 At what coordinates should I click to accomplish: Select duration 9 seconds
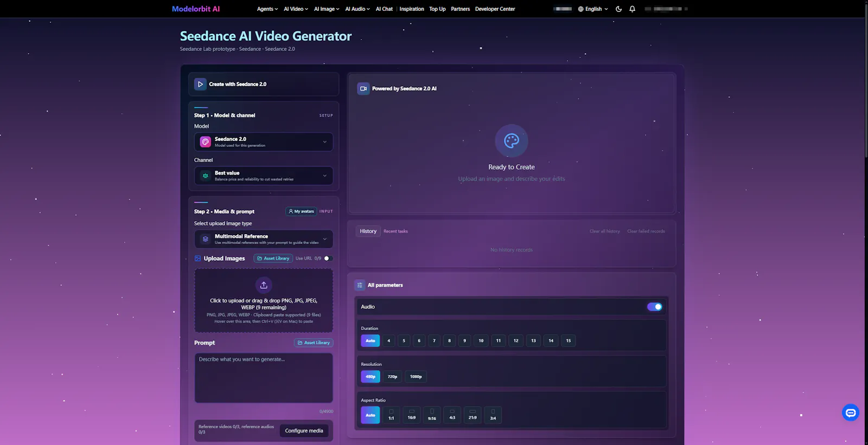464,341
